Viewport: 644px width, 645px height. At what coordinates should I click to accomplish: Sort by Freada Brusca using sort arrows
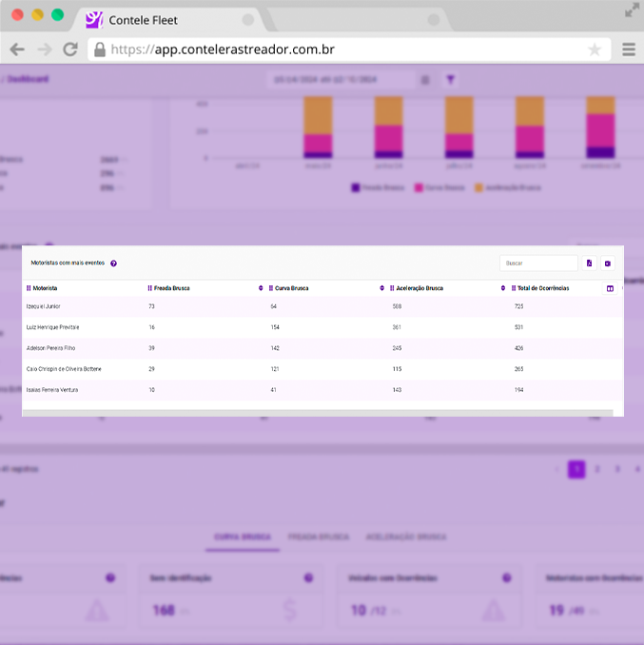click(261, 288)
